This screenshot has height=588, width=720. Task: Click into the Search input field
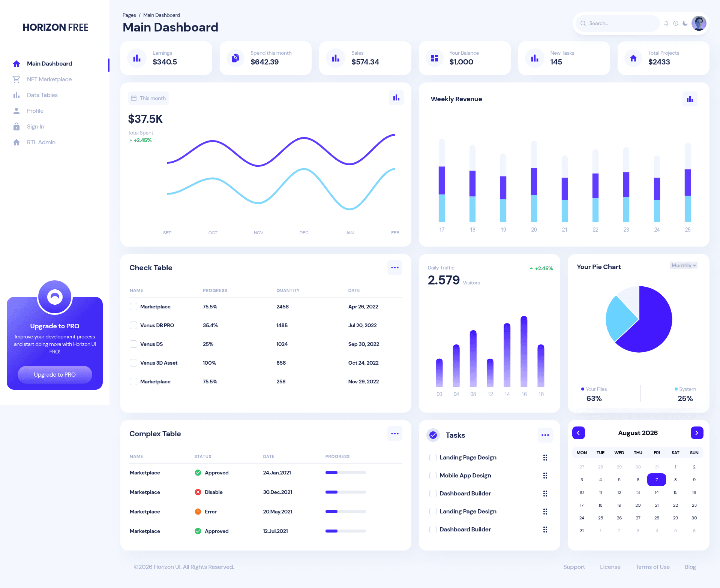click(618, 23)
